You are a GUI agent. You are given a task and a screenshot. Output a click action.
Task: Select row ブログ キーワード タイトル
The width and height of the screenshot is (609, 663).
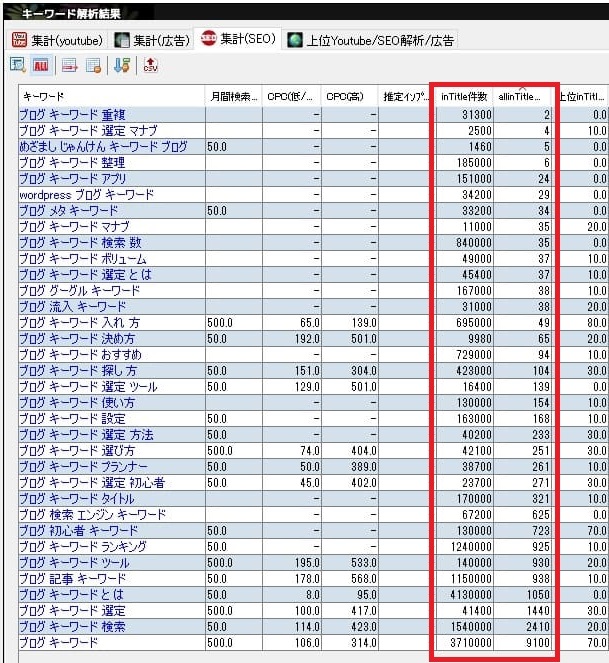(x=313, y=499)
